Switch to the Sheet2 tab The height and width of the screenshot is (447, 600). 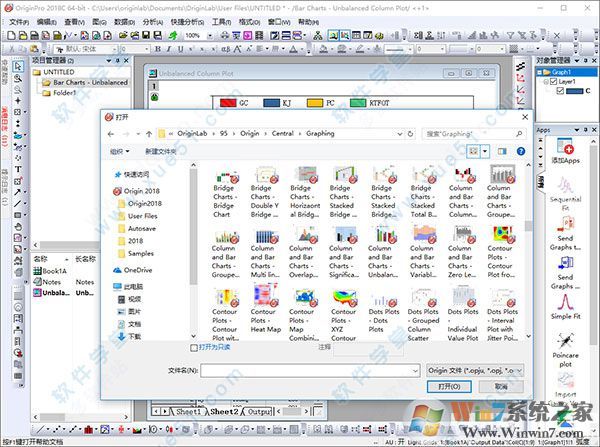[x=224, y=411]
